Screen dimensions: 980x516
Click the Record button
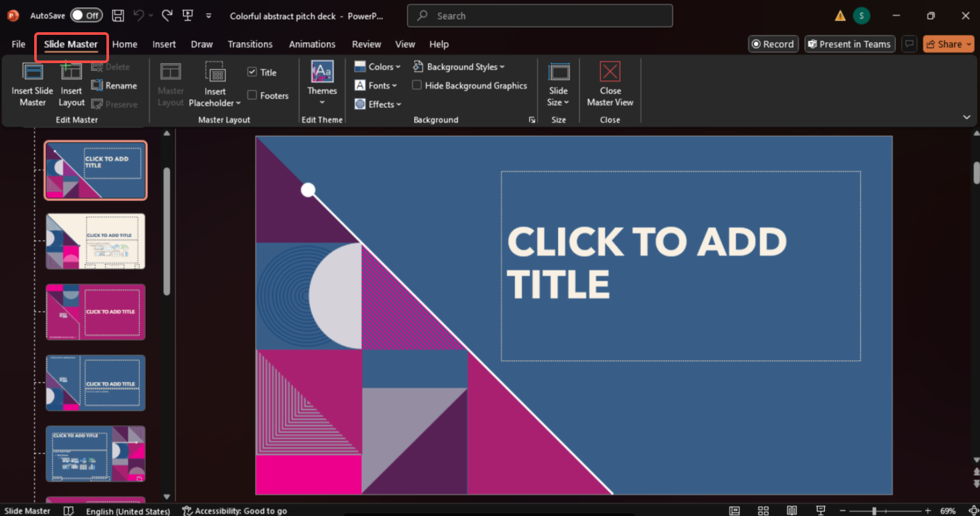pos(773,44)
